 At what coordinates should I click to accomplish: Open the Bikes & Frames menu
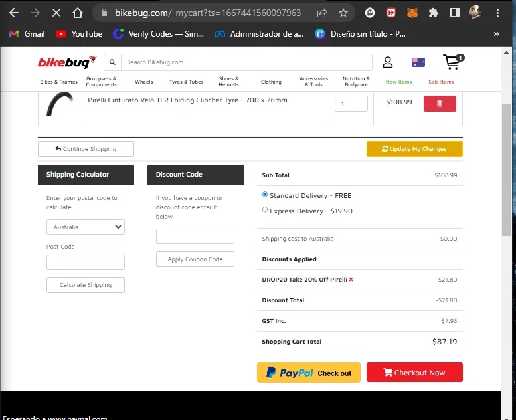(x=58, y=82)
